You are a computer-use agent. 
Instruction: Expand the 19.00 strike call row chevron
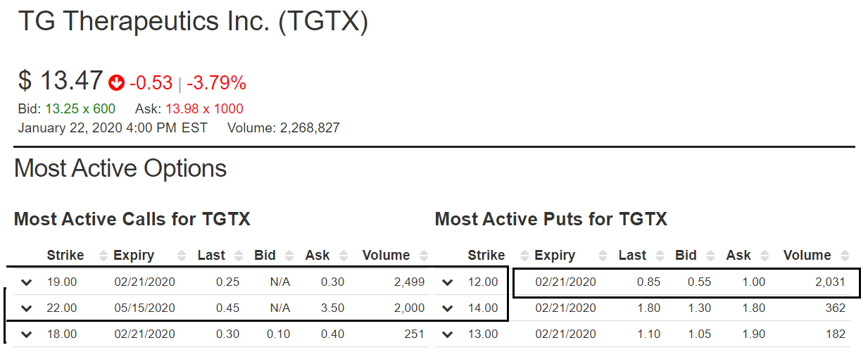click(26, 282)
